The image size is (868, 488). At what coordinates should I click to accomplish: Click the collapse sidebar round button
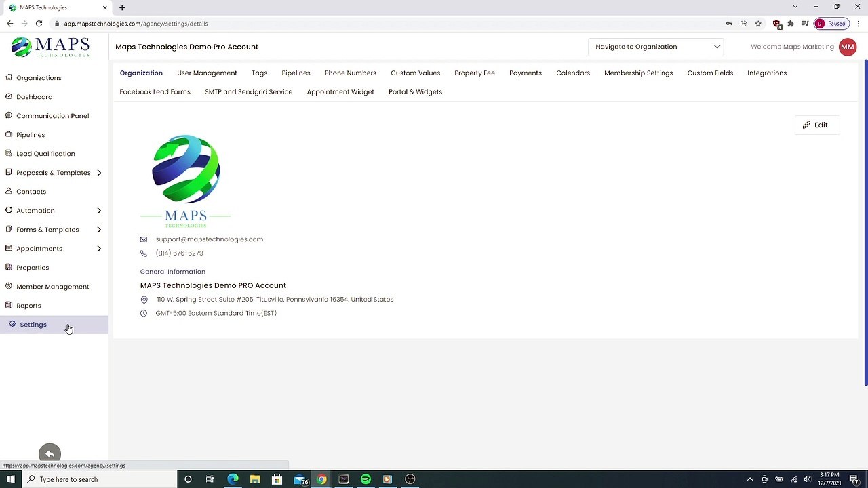[50, 453]
